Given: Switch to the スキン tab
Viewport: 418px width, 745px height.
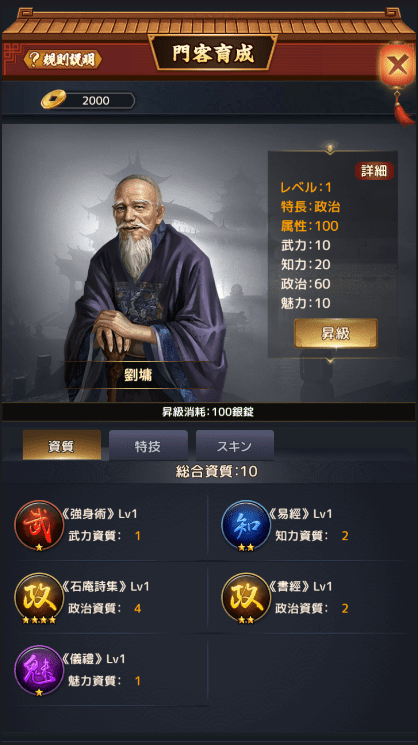Looking at the screenshot, I should coord(235,446).
